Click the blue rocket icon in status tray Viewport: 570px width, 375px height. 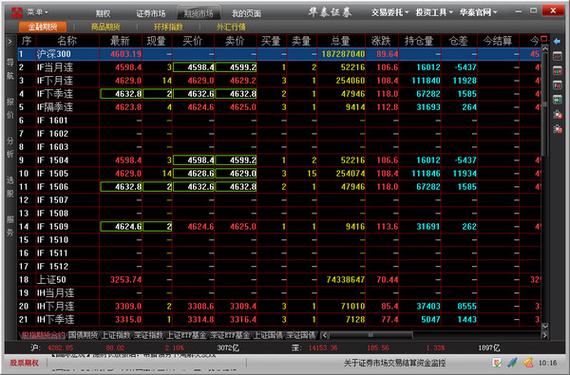point(512,362)
